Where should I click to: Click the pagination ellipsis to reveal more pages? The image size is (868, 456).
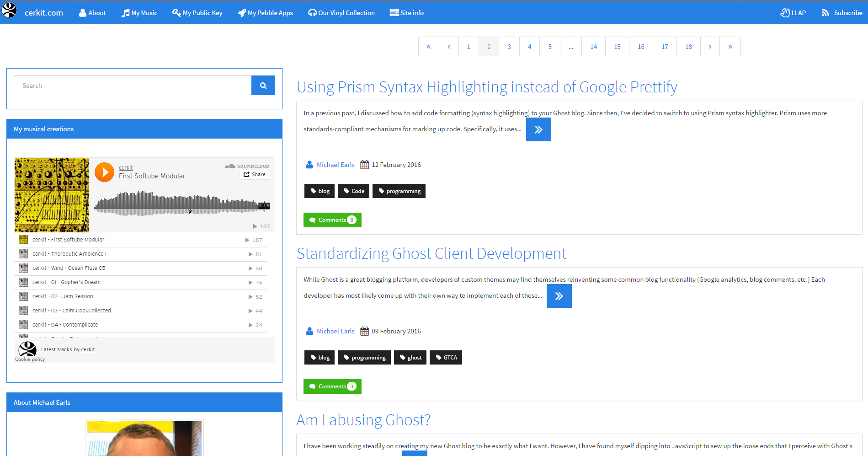(x=570, y=46)
